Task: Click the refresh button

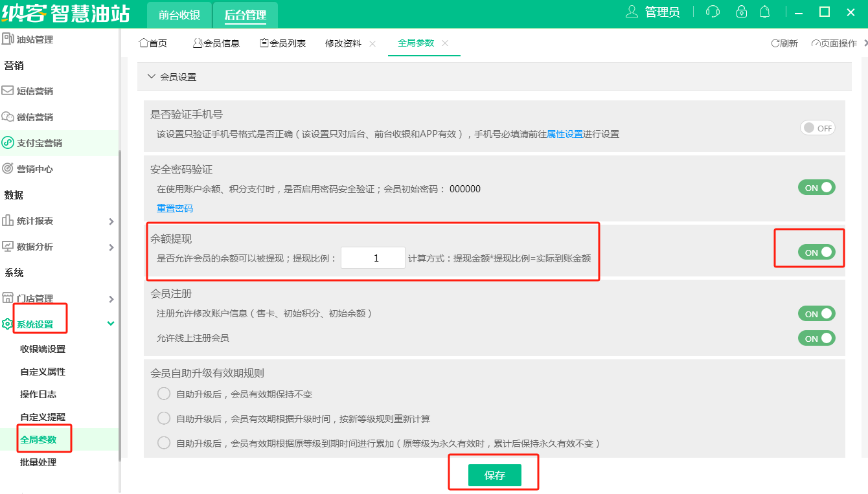Action: coord(784,43)
